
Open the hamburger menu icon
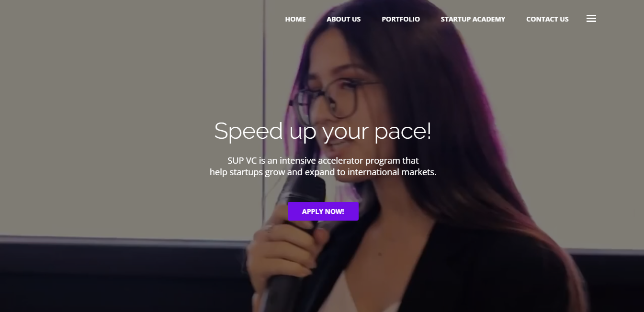591,19
